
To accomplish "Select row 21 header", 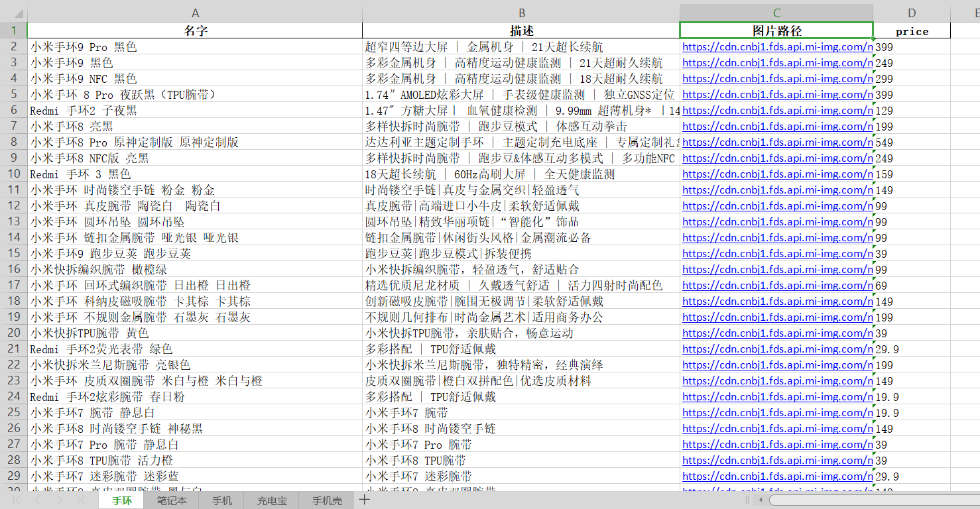I will tap(13, 349).
